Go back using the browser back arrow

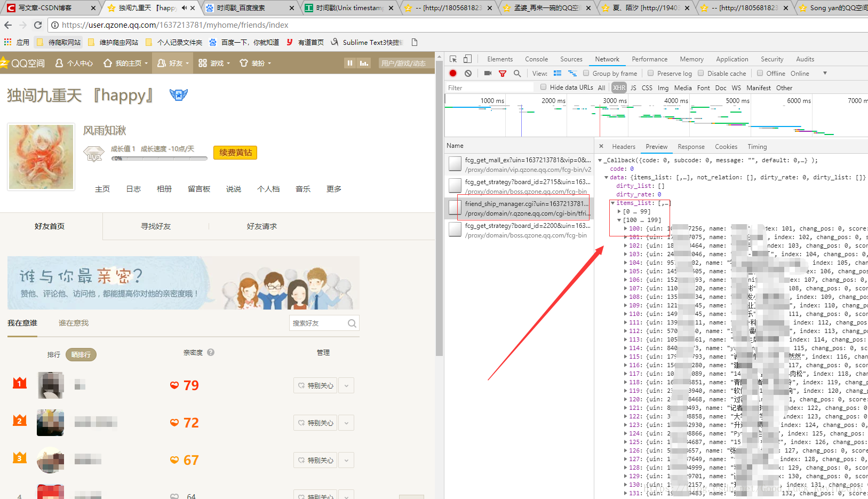[x=8, y=25]
